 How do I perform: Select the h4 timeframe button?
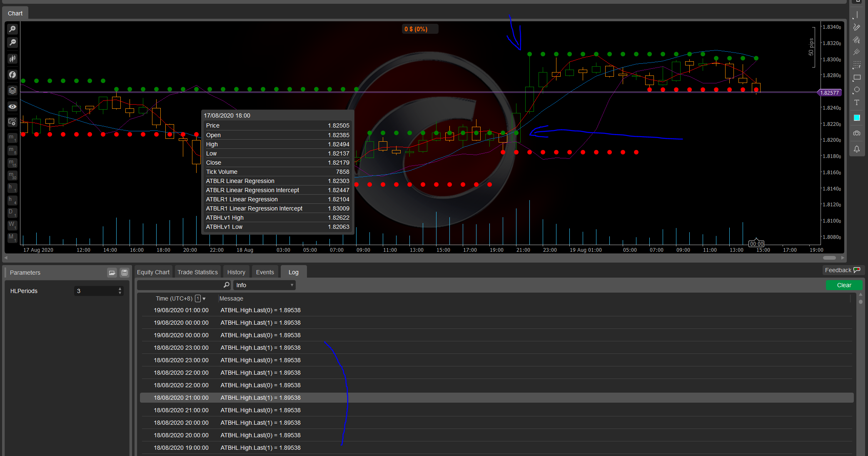[x=12, y=200]
